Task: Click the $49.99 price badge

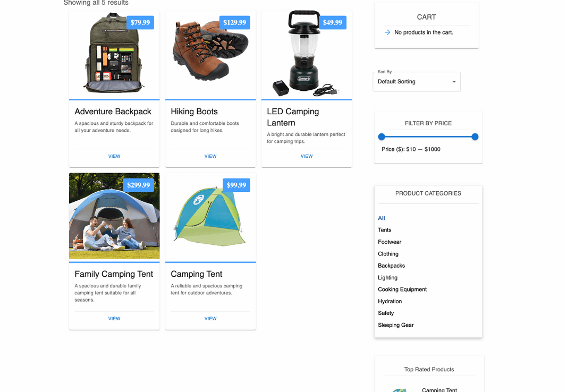Action: (x=333, y=22)
